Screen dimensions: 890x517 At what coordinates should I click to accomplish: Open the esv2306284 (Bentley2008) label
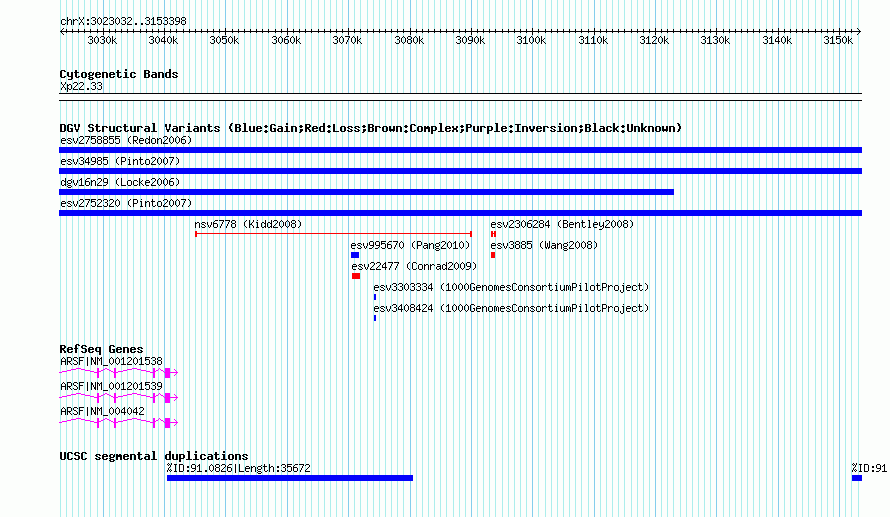[562, 224]
